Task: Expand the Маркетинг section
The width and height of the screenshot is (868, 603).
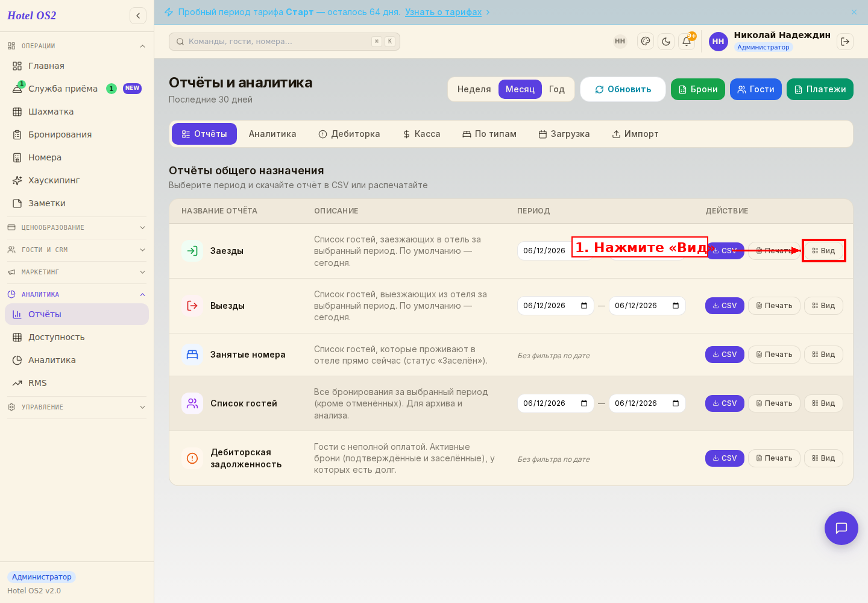Action: click(77, 272)
